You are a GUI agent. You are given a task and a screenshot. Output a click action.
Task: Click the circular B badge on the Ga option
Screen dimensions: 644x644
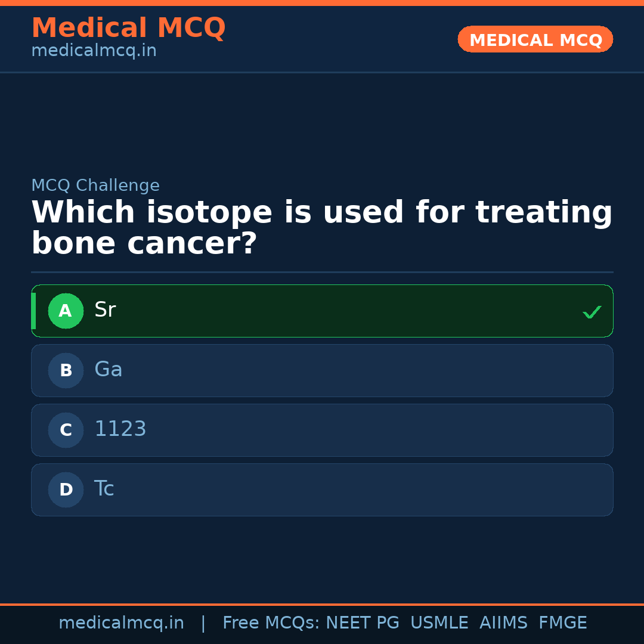coord(66,370)
